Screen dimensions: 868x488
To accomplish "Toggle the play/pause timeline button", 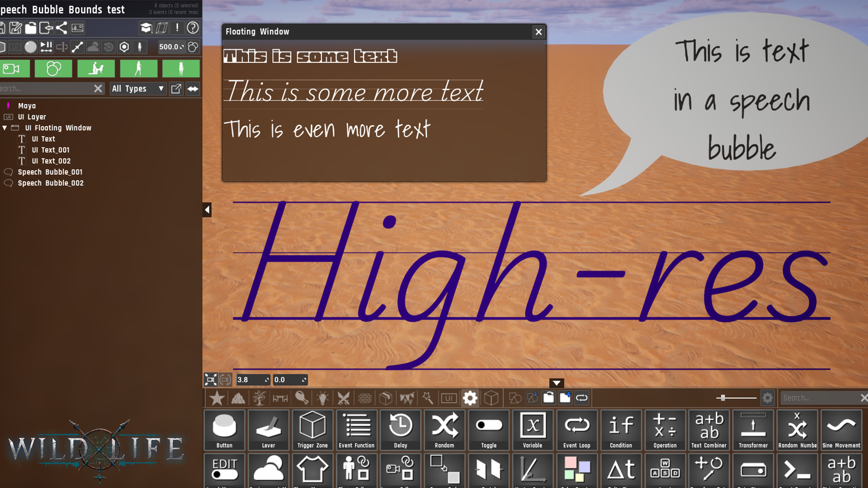I will [x=46, y=47].
